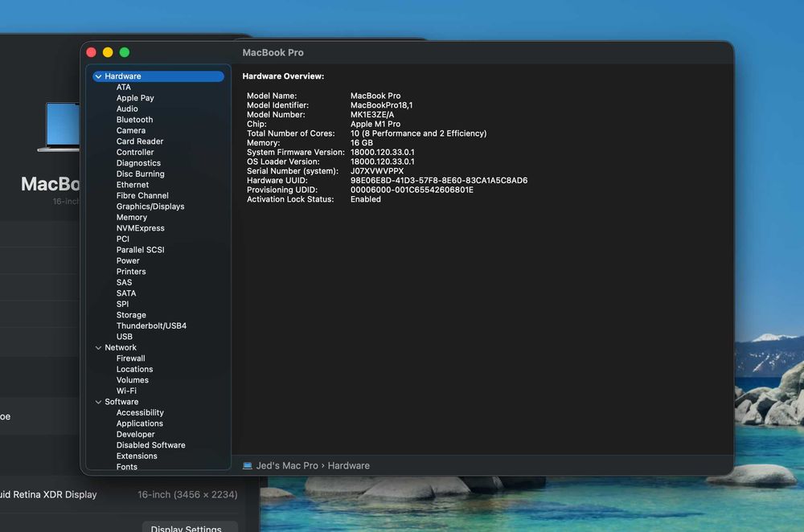Click Jed's Mac Pro in path bar
Viewport: 804px width, 532px height.
click(x=287, y=465)
